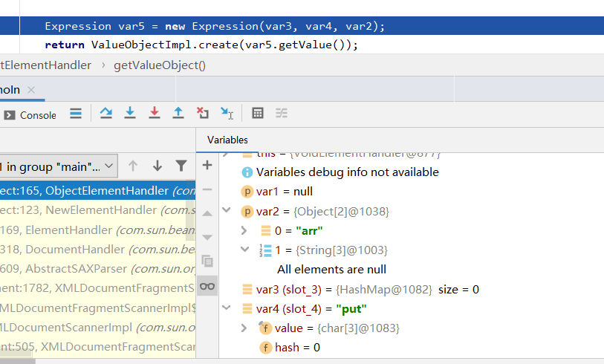Viewport: 604px width, 364px height.
Task: Open the Evaluate Expression calculator
Action: click(258, 114)
